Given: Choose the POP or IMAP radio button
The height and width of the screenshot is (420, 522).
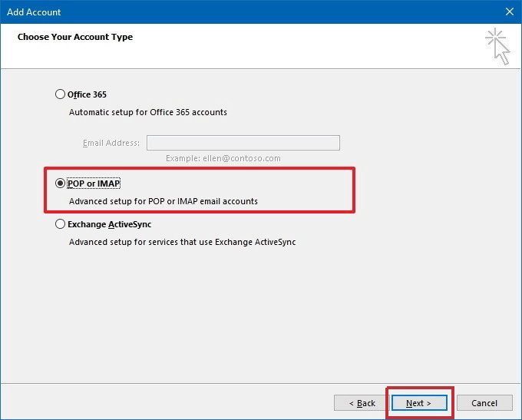Looking at the screenshot, I should tap(61, 184).
